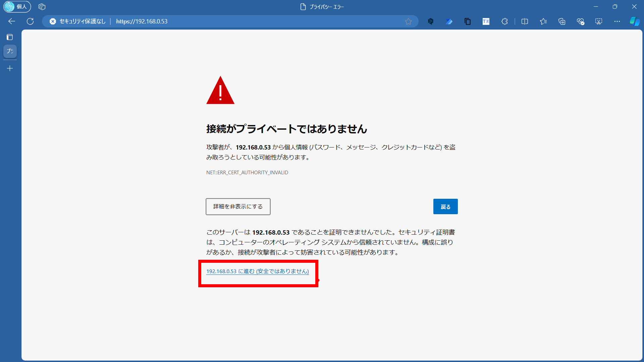Proceed to 192.168.0.53 unsafe link
This screenshot has width=644, height=362.
pyautogui.click(x=257, y=271)
